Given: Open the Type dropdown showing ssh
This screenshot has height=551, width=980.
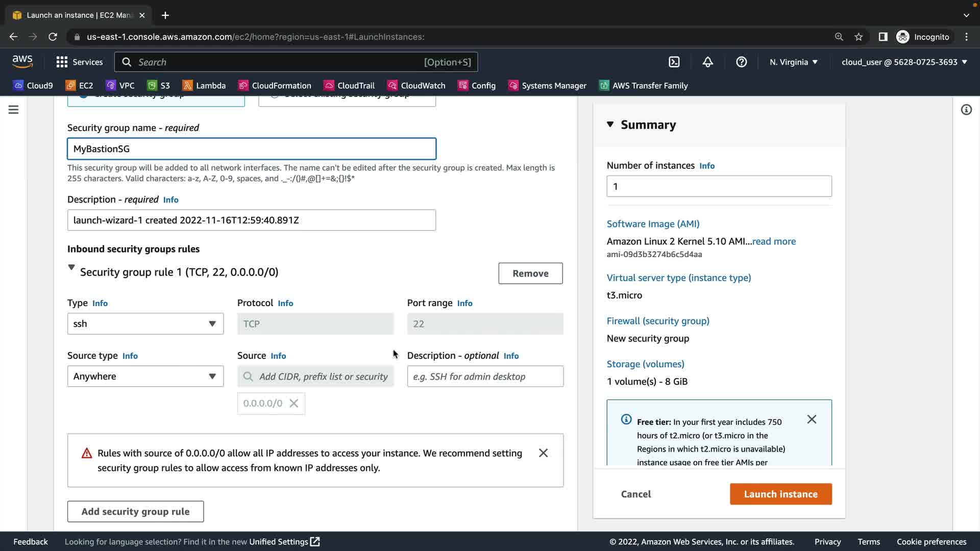Looking at the screenshot, I should [x=145, y=324].
